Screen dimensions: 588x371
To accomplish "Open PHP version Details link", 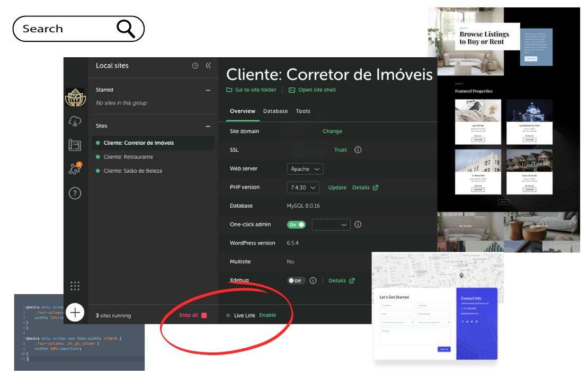I will pyautogui.click(x=365, y=188).
